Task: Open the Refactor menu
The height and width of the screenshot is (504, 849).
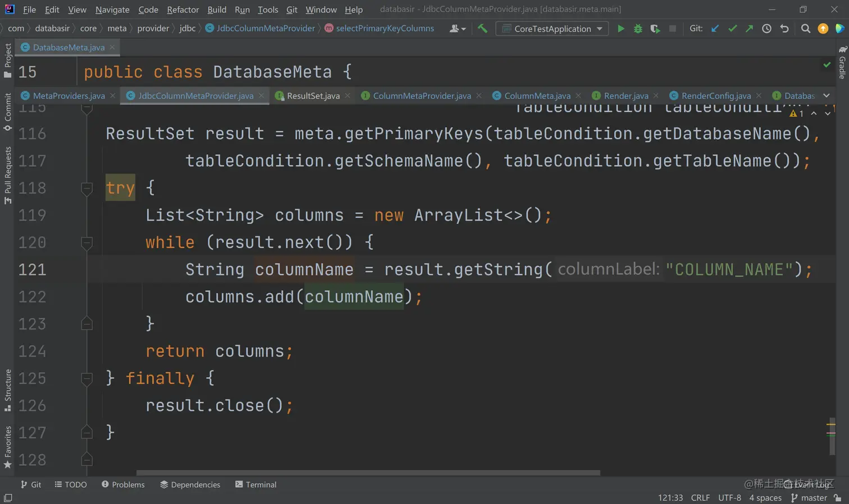Action: (183, 10)
